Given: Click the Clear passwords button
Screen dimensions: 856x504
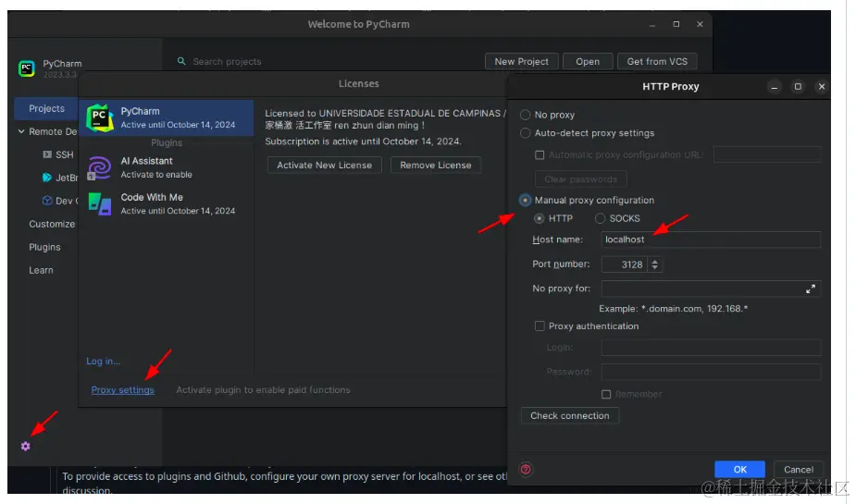Looking at the screenshot, I should (580, 179).
